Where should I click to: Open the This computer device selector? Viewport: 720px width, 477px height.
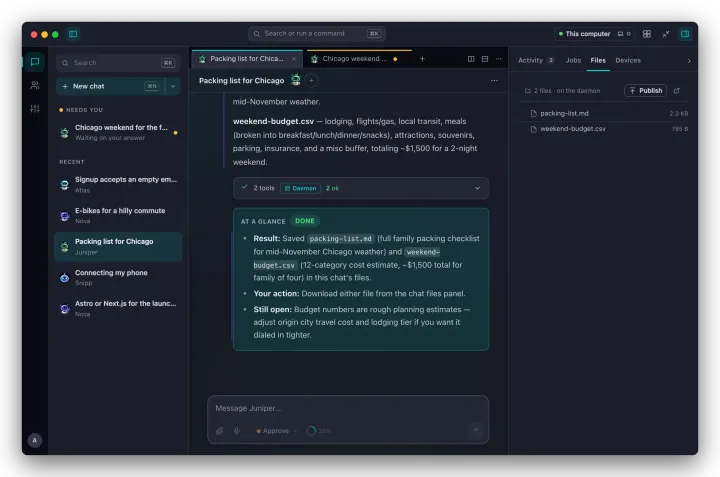[594, 34]
